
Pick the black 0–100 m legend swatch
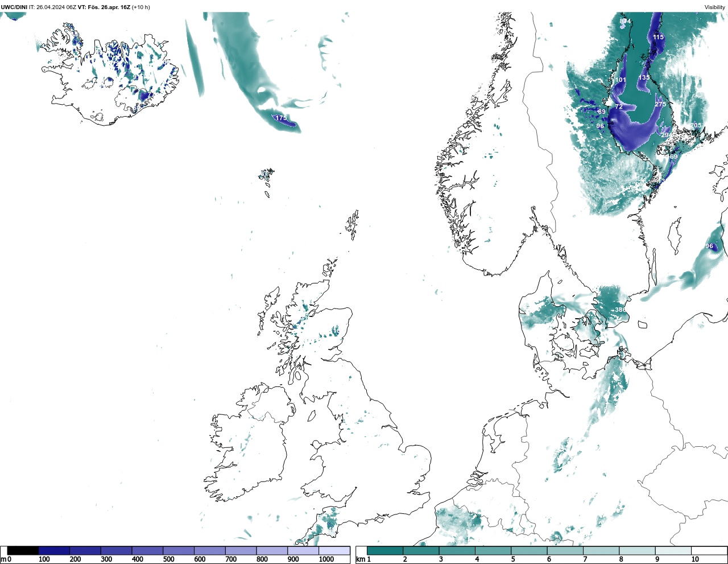(x=23, y=551)
